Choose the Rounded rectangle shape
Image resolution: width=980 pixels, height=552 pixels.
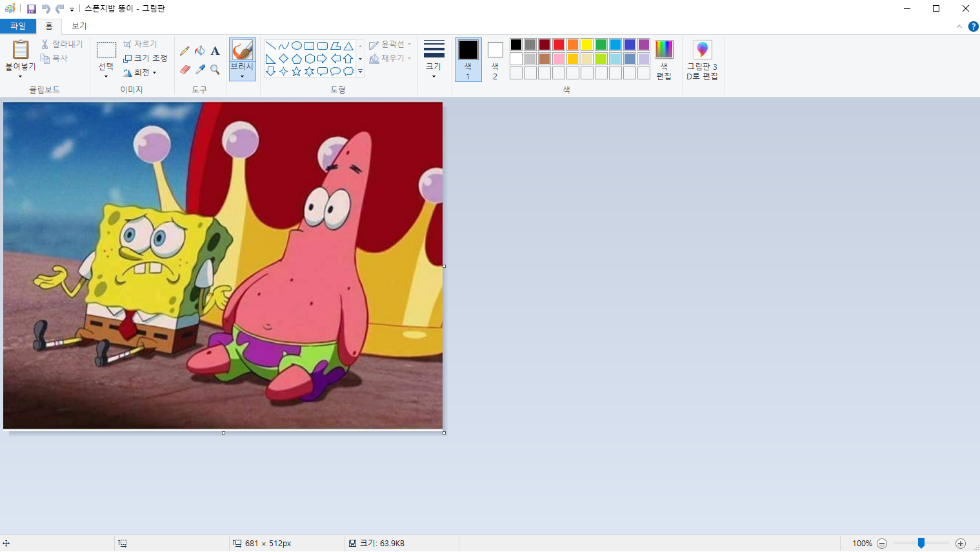coord(323,46)
